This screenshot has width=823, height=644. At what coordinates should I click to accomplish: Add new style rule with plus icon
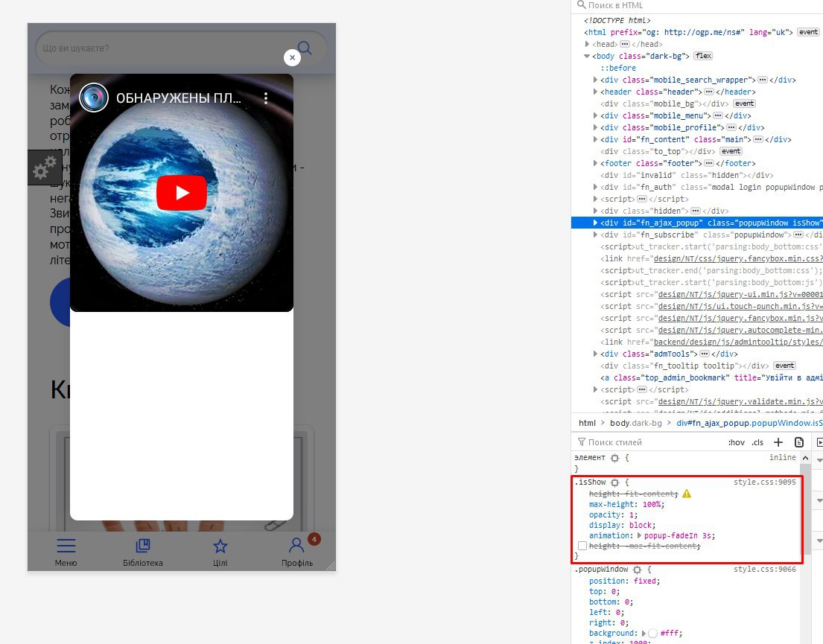coord(778,442)
